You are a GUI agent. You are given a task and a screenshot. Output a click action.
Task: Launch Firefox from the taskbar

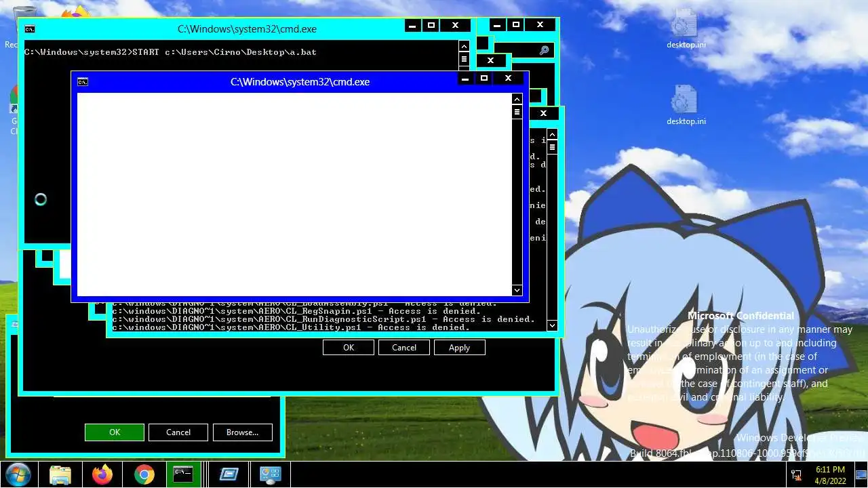pos(102,474)
